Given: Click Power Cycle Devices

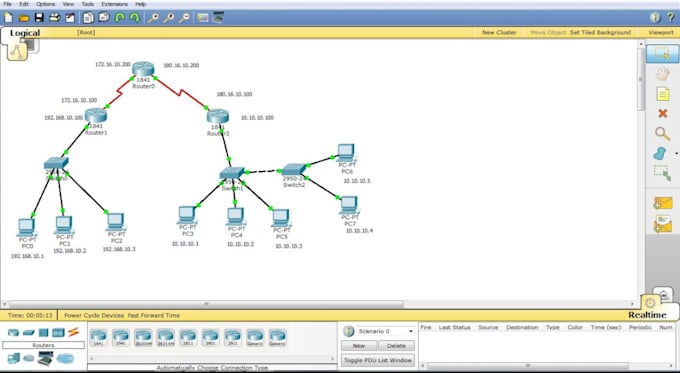Looking at the screenshot, I should [x=94, y=315].
